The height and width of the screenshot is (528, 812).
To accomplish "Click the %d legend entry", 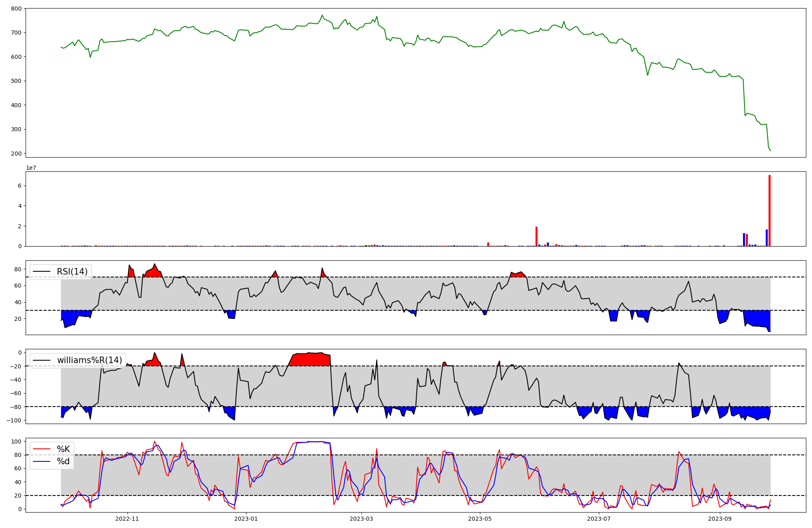I will [63, 461].
